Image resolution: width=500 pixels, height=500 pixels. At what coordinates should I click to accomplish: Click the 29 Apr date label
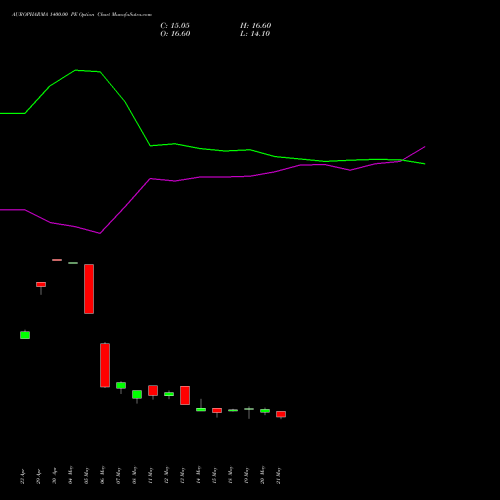38,475
